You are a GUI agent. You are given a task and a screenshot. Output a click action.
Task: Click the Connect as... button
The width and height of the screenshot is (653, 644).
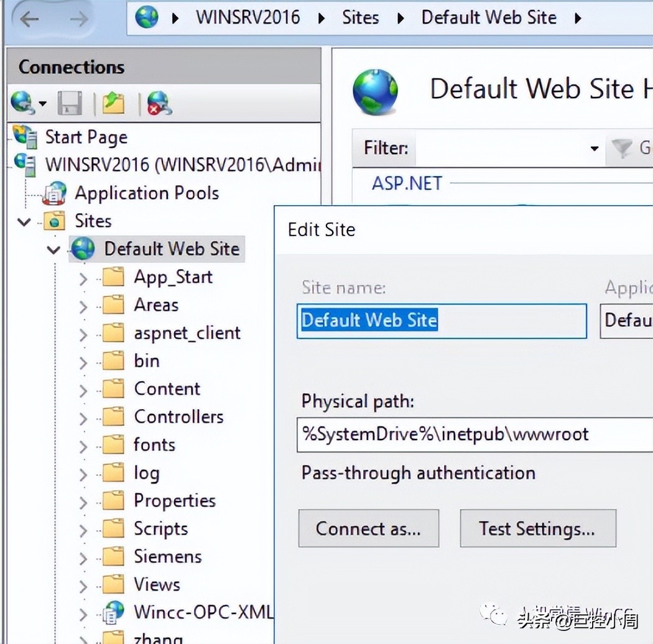(x=369, y=528)
